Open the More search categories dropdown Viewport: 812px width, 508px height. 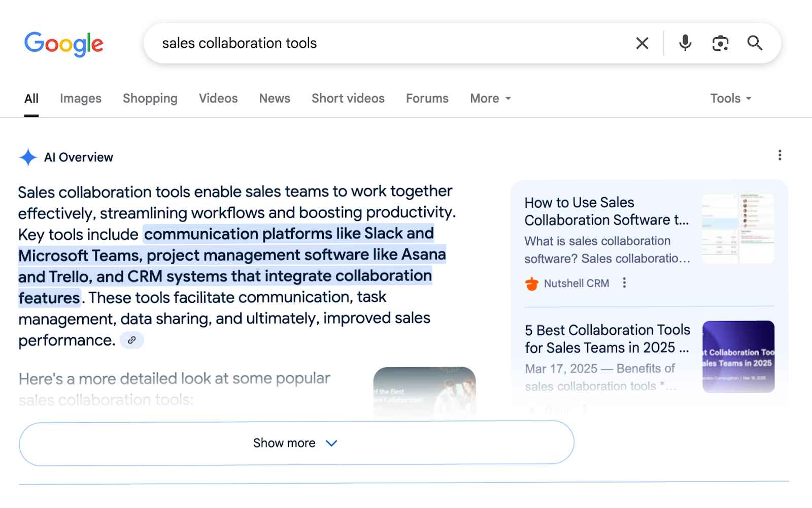[489, 99]
